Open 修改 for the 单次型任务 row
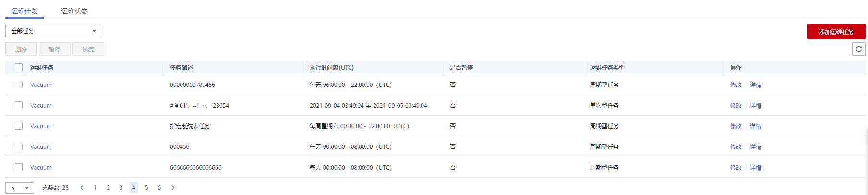868x195 pixels. coord(735,106)
